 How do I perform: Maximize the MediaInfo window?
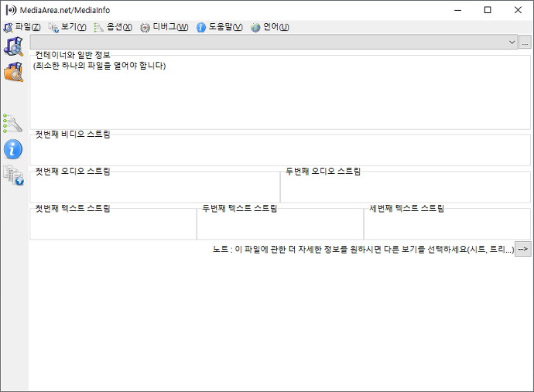(x=488, y=10)
